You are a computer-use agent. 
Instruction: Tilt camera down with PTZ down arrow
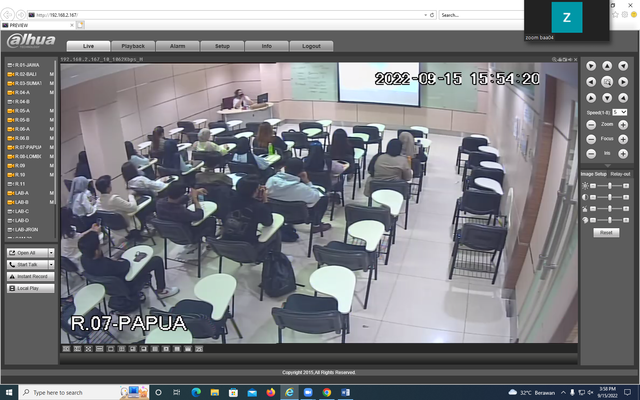click(x=607, y=98)
